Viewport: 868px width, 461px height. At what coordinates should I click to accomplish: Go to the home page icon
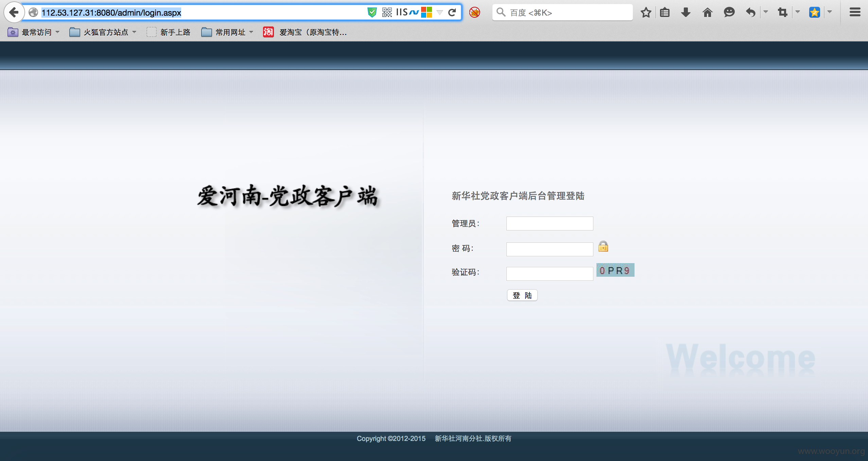click(708, 13)
